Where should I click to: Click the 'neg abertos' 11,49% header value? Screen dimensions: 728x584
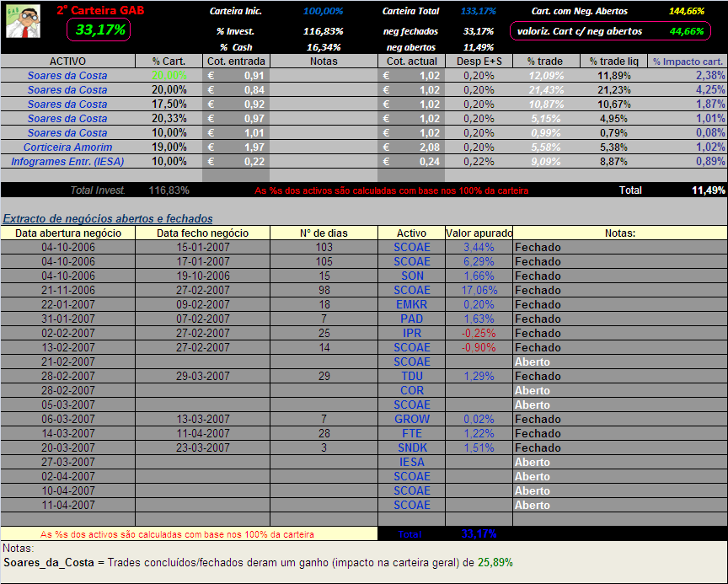click(x=479, y=47)
